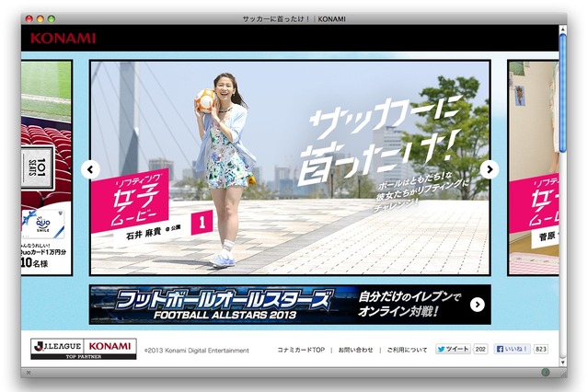
Task: Click the tweet count 202
Action: pyautogui.click(x=480, y=349)
